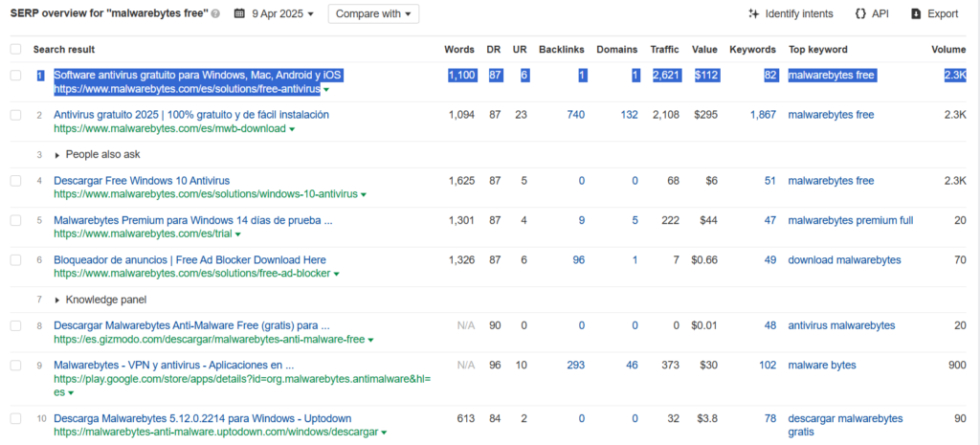Check the box for Bloqueador de anuncios row
Screen dimensions: 980x445
(x=15, y=260)
